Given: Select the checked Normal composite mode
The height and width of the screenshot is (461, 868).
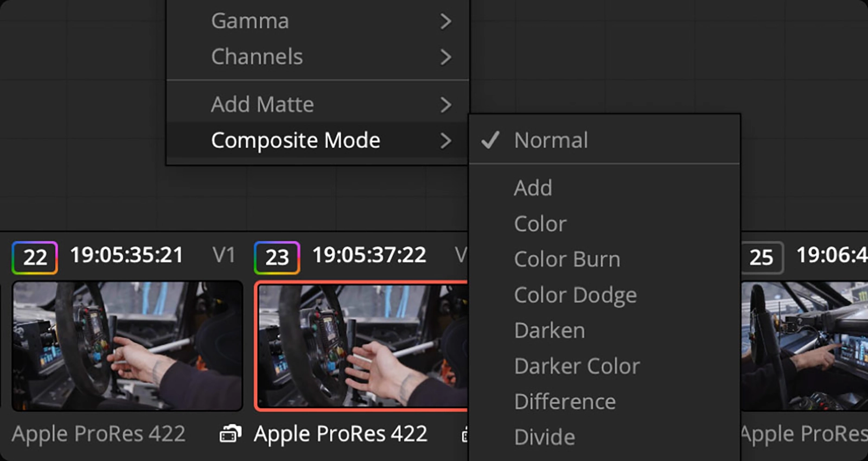Looking at the screenshot, I should pyautogui.click(x=551, y=140).
